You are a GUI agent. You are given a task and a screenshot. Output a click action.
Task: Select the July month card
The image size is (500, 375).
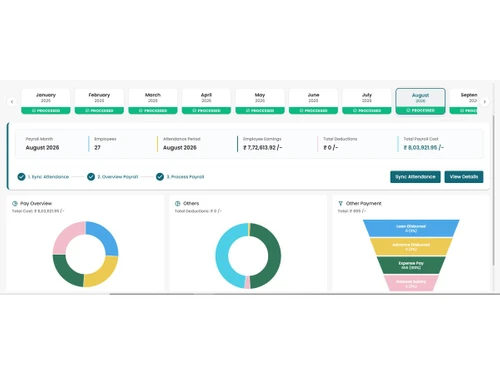pyautogui.click(x=367, y=101)
